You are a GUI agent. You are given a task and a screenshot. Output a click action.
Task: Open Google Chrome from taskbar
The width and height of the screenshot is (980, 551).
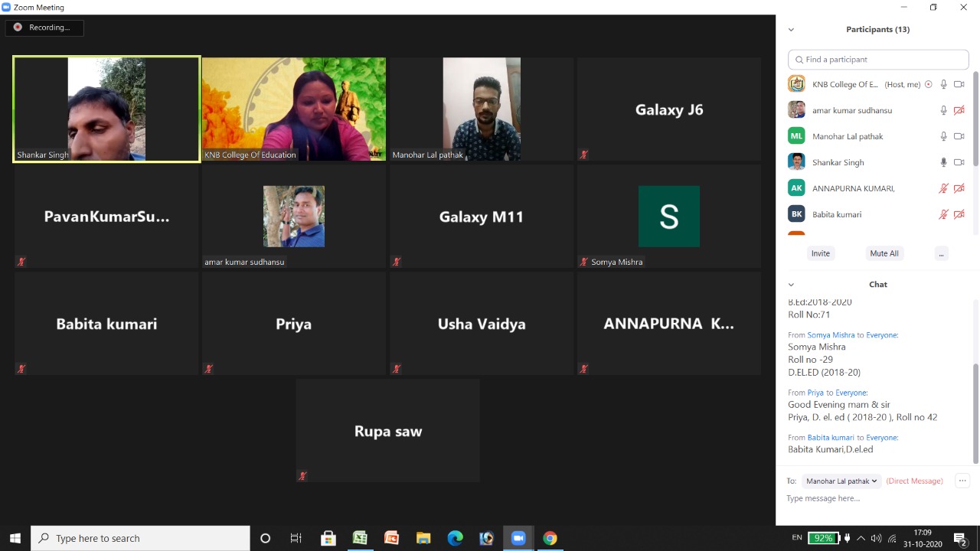[550, 538]
